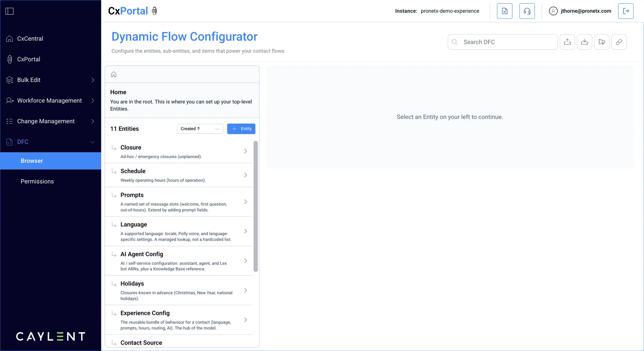
Task: Click the pronetx-demo-experience instance name
Action: (450, 11)
